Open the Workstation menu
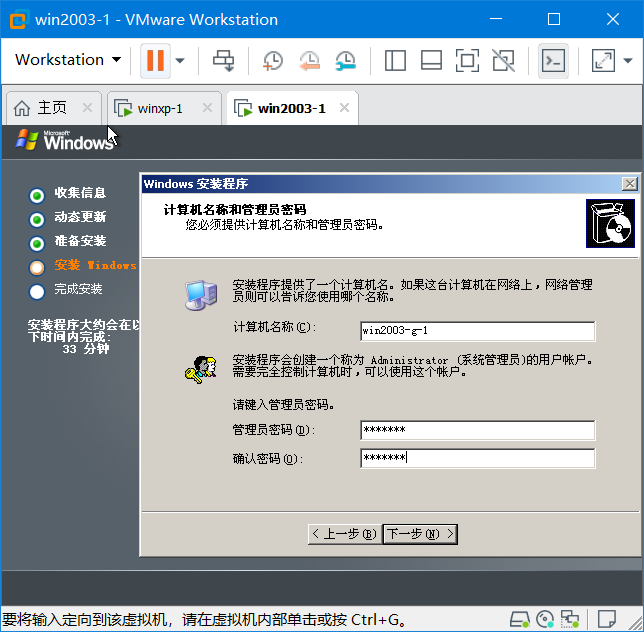 pyautogui.click(x=68, y=60)
